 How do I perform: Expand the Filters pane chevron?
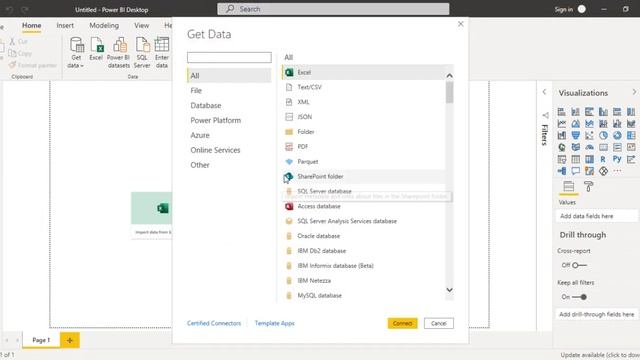pyautogui.click(x=544, y=92)
